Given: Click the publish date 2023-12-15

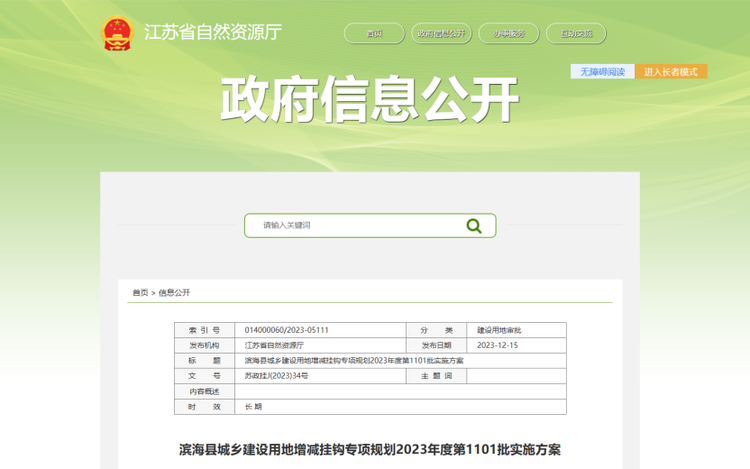Looking at the screenshot, I should pos(497,345).
